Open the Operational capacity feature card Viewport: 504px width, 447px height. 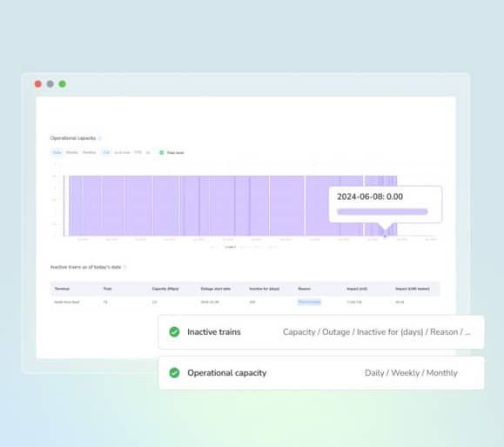coord(321,373)
